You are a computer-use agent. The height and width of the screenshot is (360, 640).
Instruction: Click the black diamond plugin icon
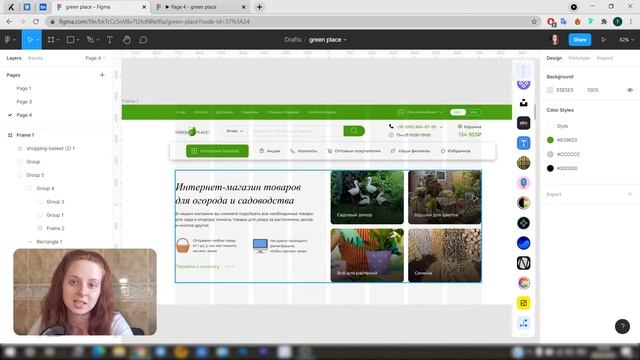[x=523, y=223]
